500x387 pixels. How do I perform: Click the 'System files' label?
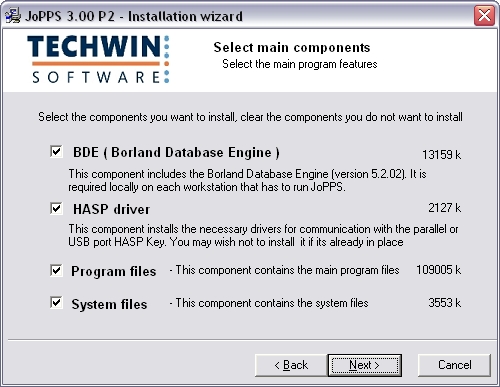[x=109, y=304]
